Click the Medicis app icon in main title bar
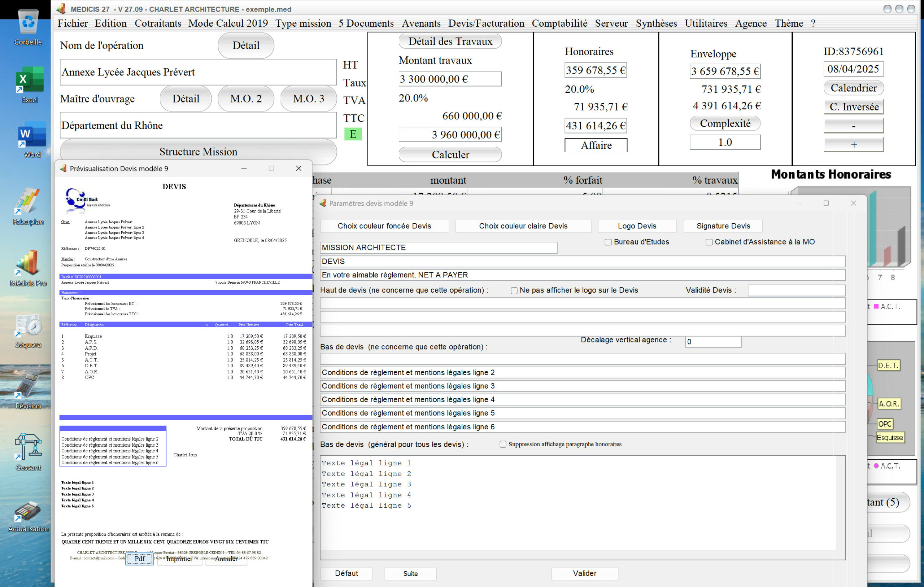Viewport: 924px width, 587px height. (61, 8)
